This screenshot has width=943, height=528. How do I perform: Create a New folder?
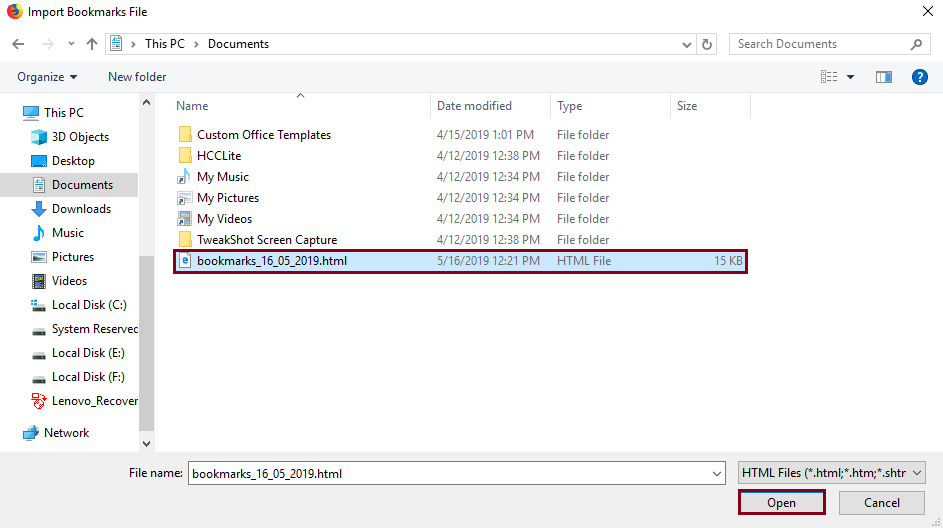[x=137, y=77]
